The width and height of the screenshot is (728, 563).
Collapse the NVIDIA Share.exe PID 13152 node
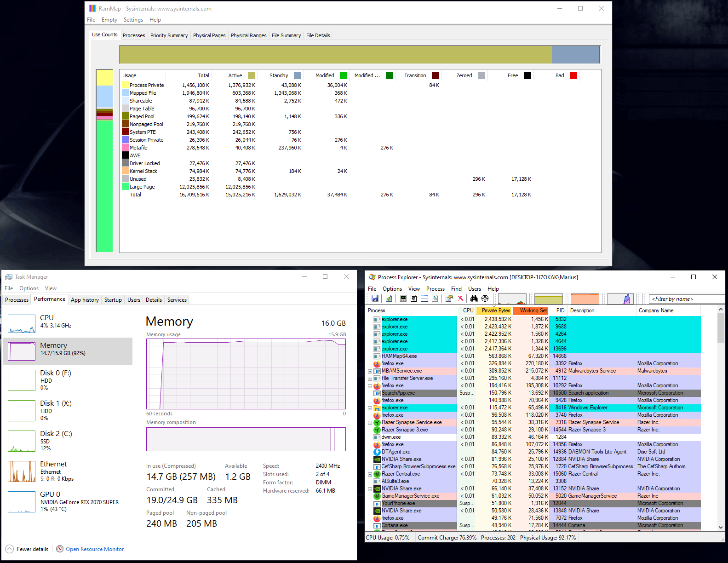pyautogui.click(x=370, y=488)
